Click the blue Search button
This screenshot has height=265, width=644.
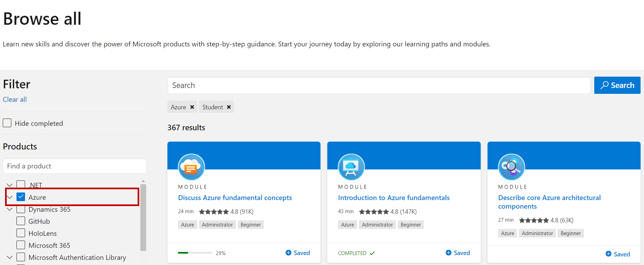(617, 85)
